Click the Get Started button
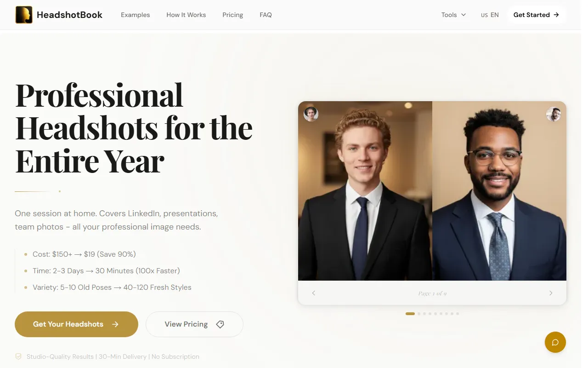 click(537, 15)
